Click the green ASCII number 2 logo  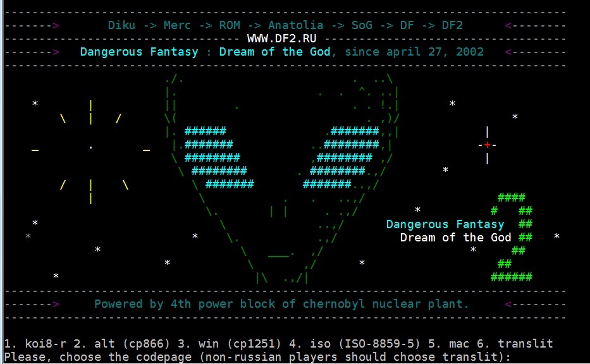point(512,237)
